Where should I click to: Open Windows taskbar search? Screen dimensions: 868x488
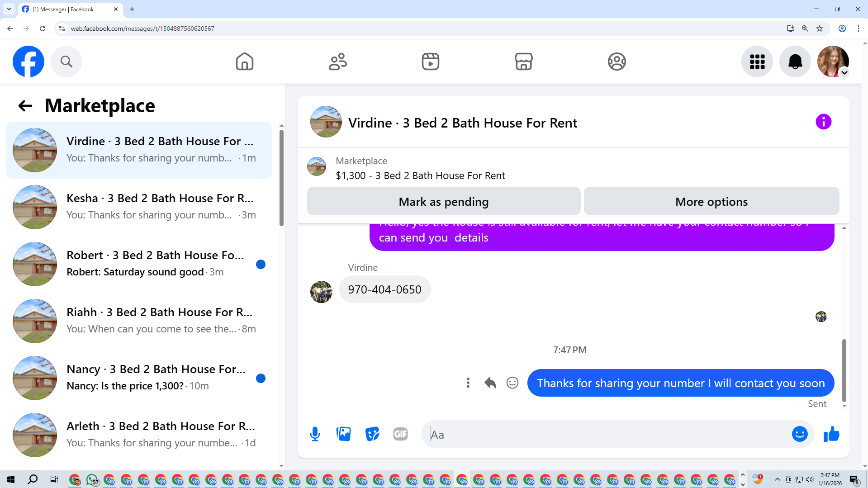[33, 479]
